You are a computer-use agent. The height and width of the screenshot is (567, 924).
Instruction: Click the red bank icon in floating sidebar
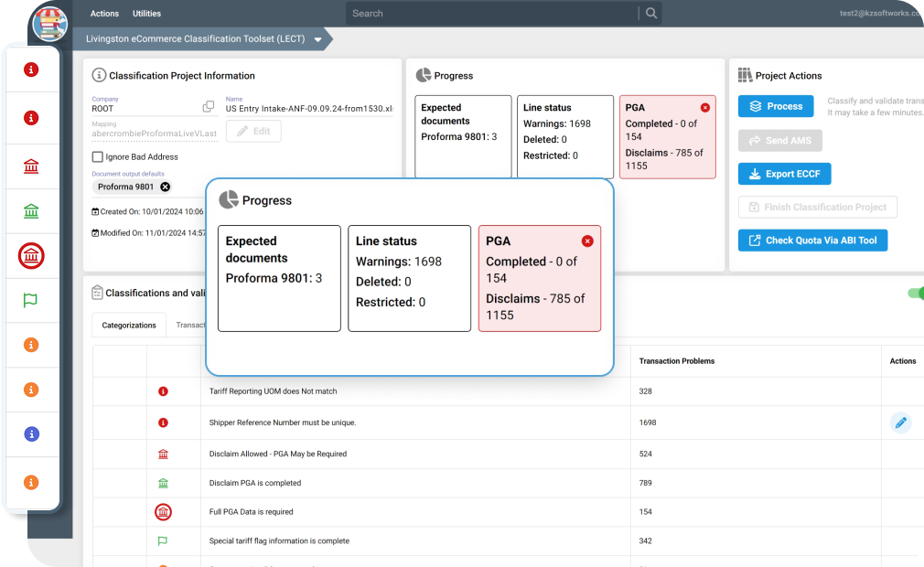pyautogui.click(x=31, y=166)
